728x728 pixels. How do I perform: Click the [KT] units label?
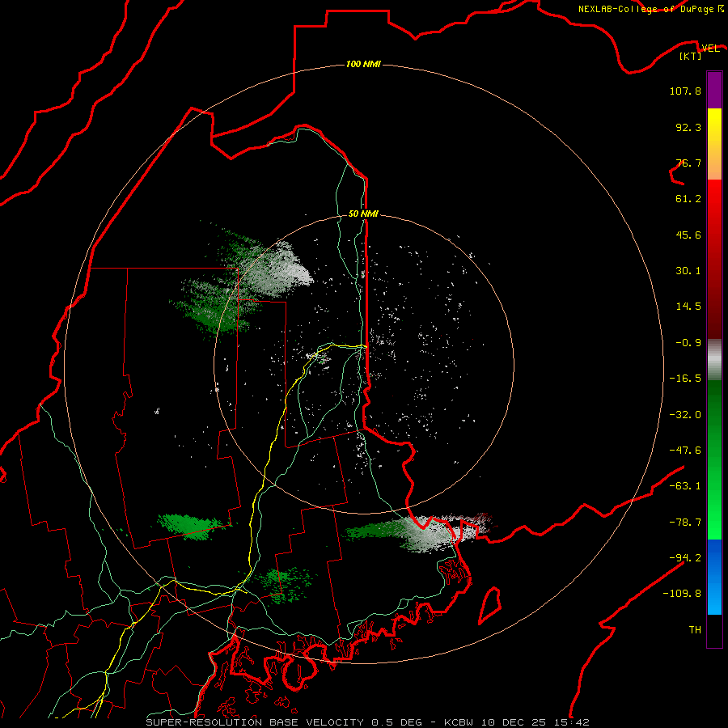tap(690, 56)
